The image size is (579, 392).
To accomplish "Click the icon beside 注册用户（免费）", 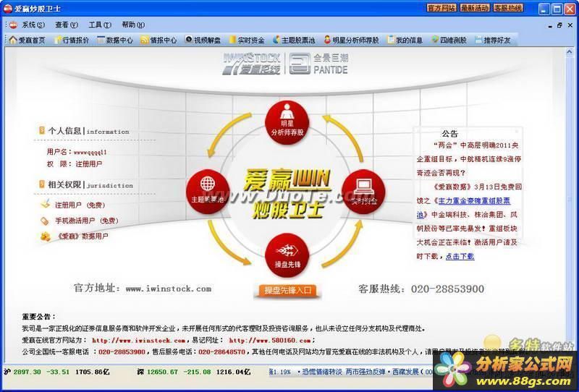I will pos(46,204).
